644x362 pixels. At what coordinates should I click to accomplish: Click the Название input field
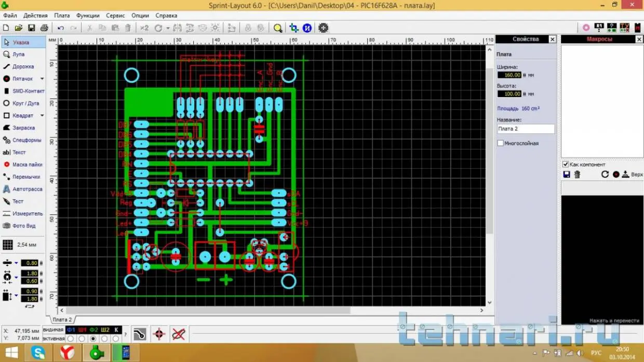coord(525,129)
